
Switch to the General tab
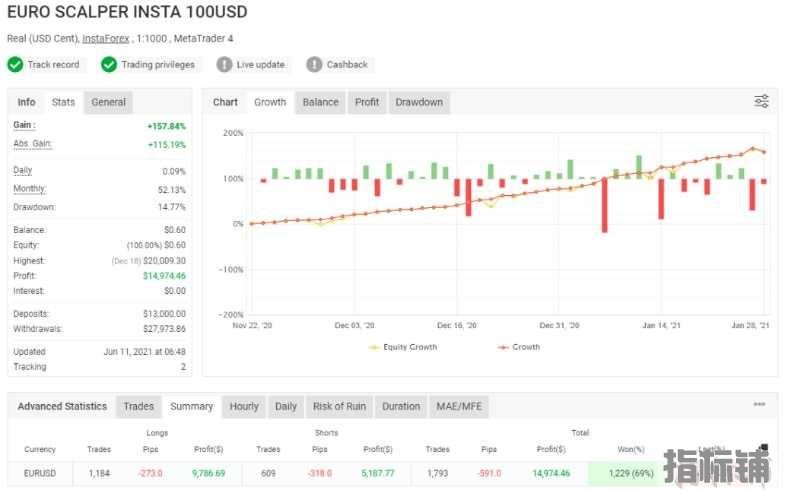[x=108, y=102]
